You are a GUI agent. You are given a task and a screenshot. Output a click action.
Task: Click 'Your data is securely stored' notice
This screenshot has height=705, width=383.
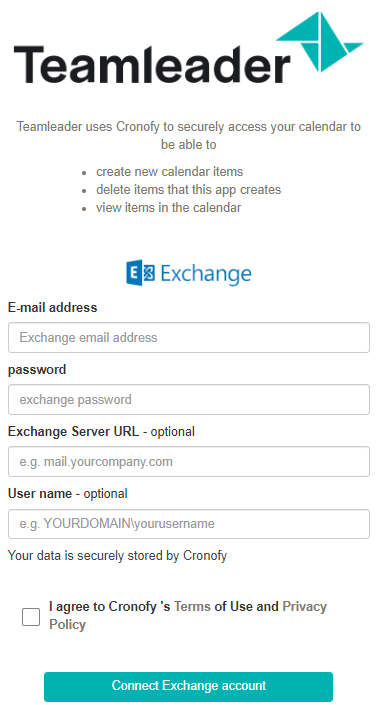[x=117, y=556]
